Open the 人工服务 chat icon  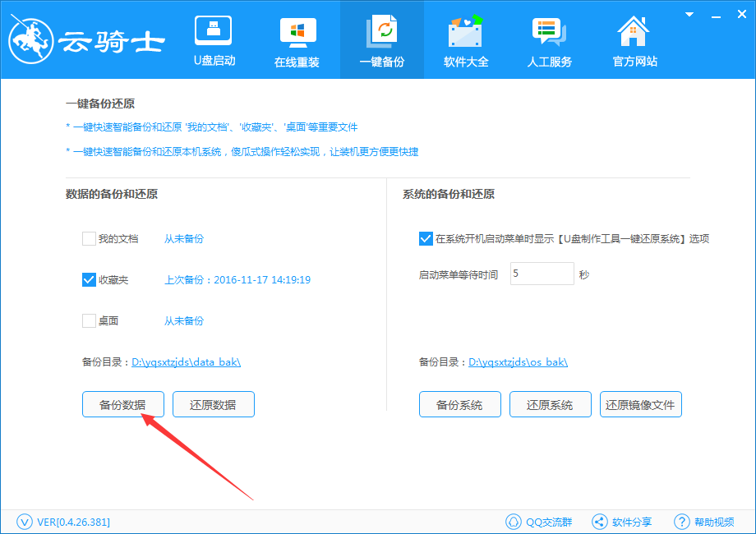tap(549, 32)
